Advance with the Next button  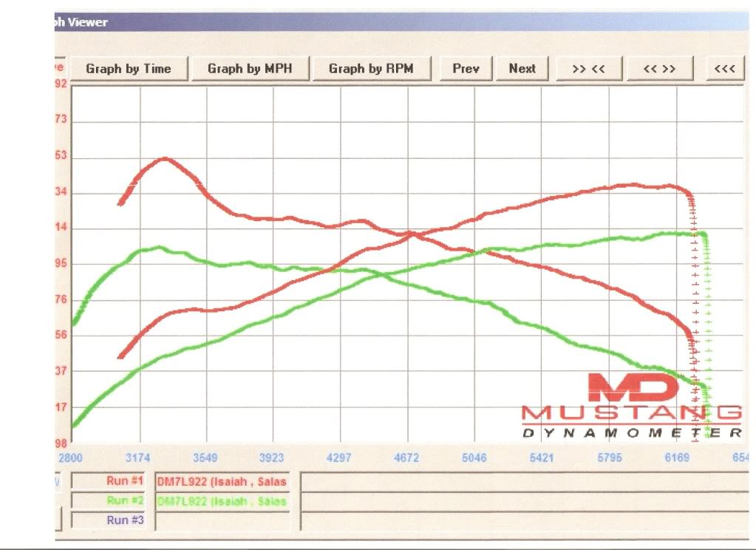522,69
